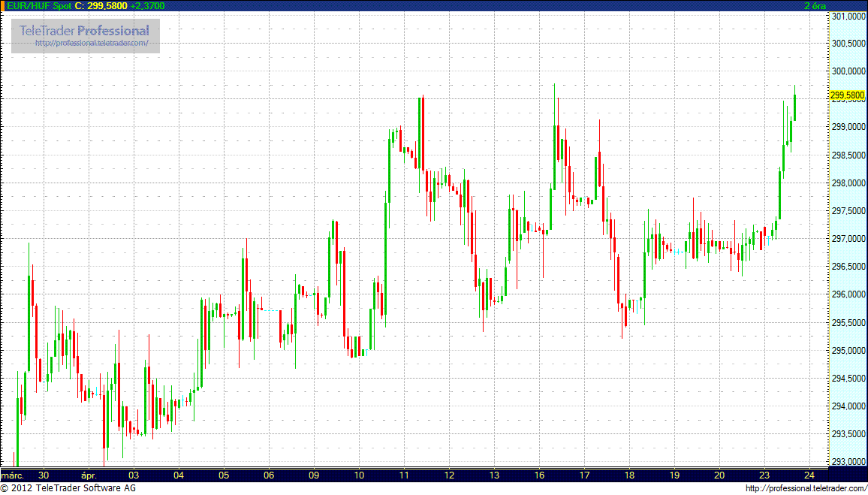Click the 295,0000 price axis label
868x495 pixels.
849,351
